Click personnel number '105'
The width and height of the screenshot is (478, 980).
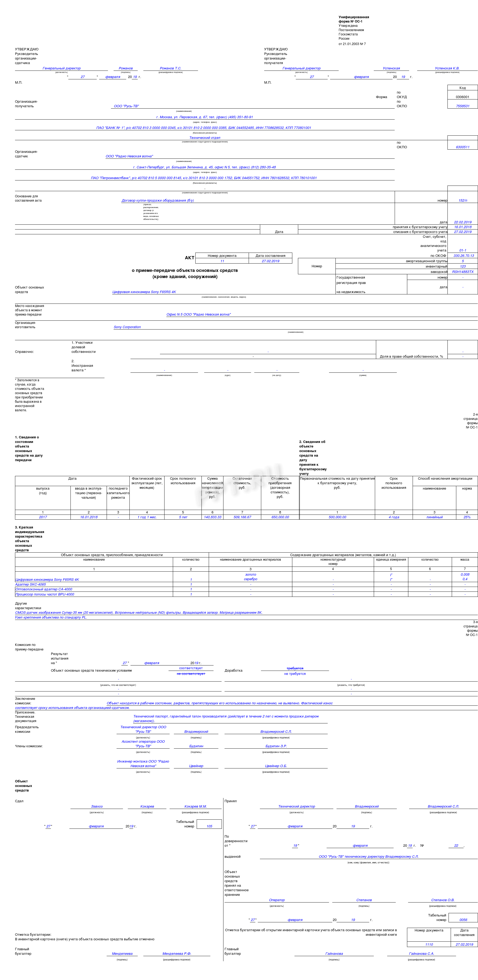point(209,826)
